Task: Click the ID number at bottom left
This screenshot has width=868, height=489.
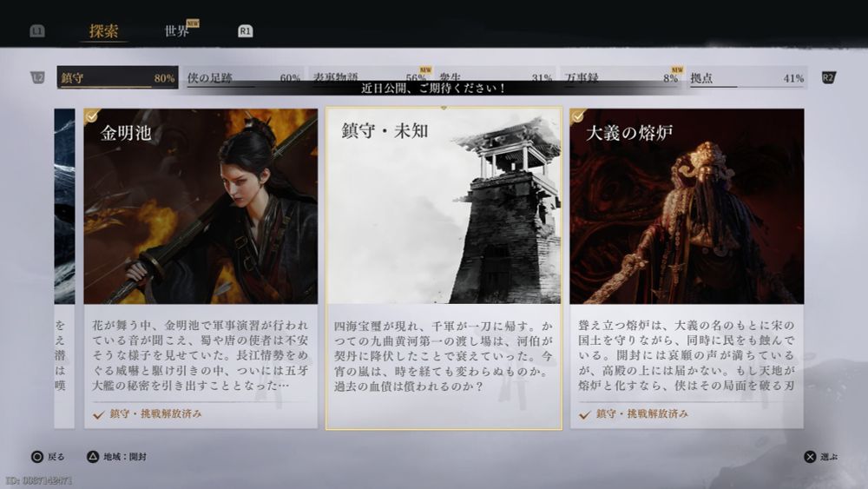Action: [x=39, y=480]
